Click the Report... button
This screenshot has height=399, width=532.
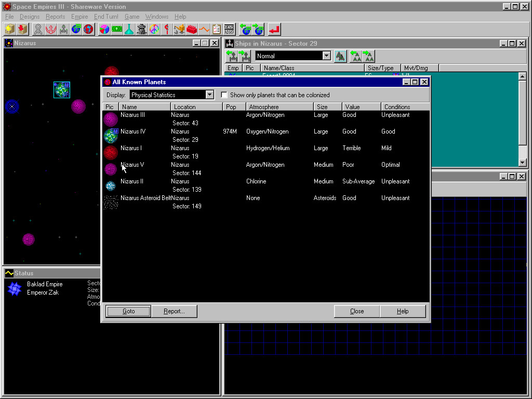pyautogui.click(x=174, y=311)
